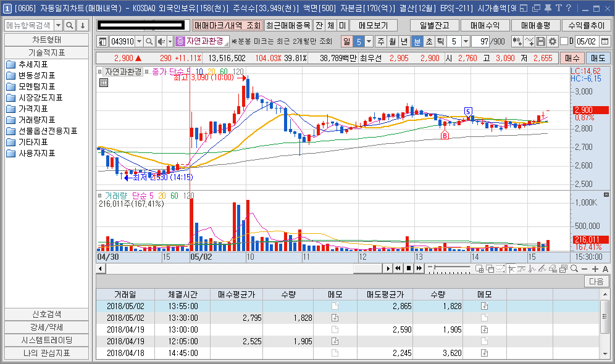Toggle the D checkbox beside the date
615x364 pixels.
point(564,41)
